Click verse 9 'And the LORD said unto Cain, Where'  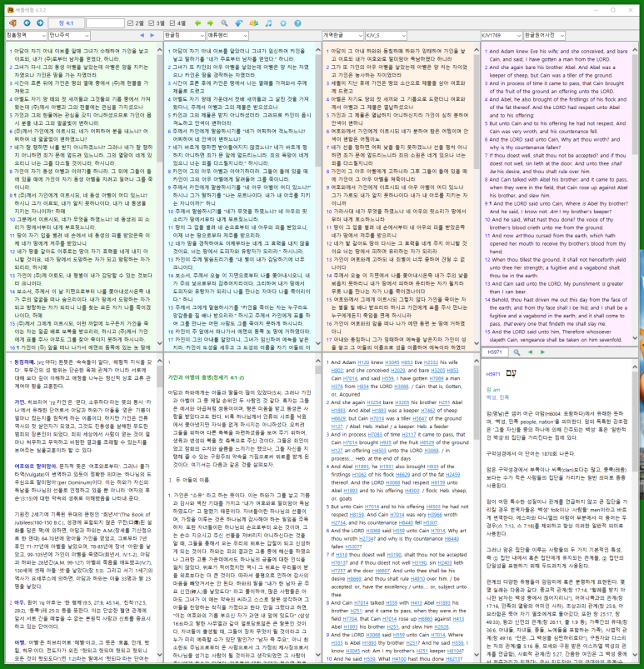point(556,207)
